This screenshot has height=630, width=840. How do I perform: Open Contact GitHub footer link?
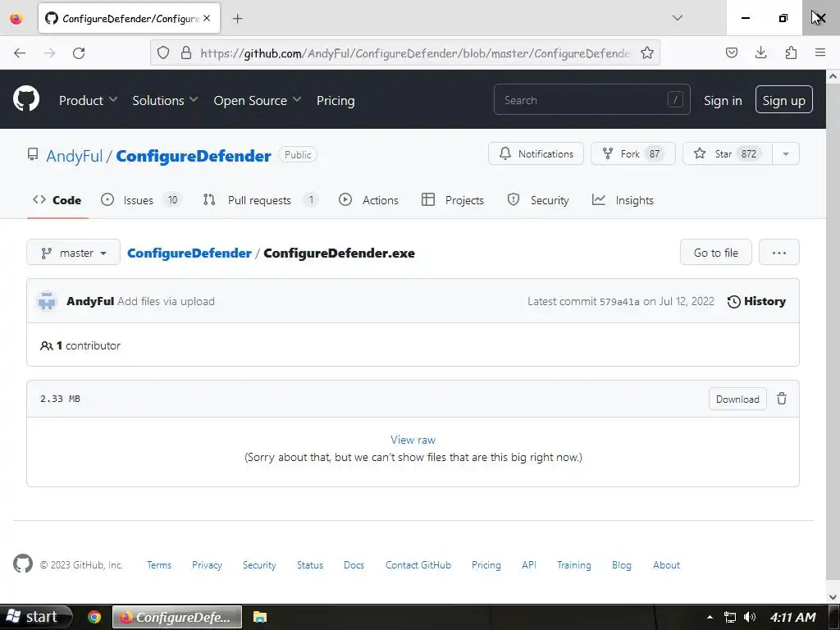(x=418, y=564)
